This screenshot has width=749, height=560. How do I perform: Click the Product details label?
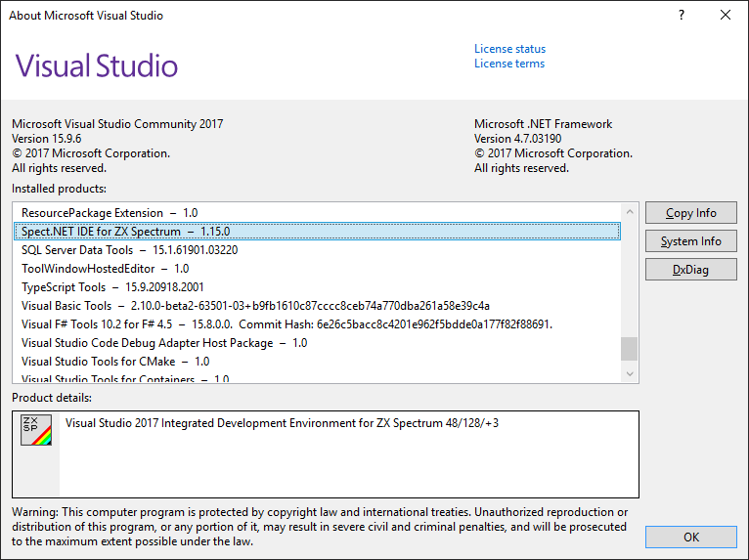pos(52,398)
